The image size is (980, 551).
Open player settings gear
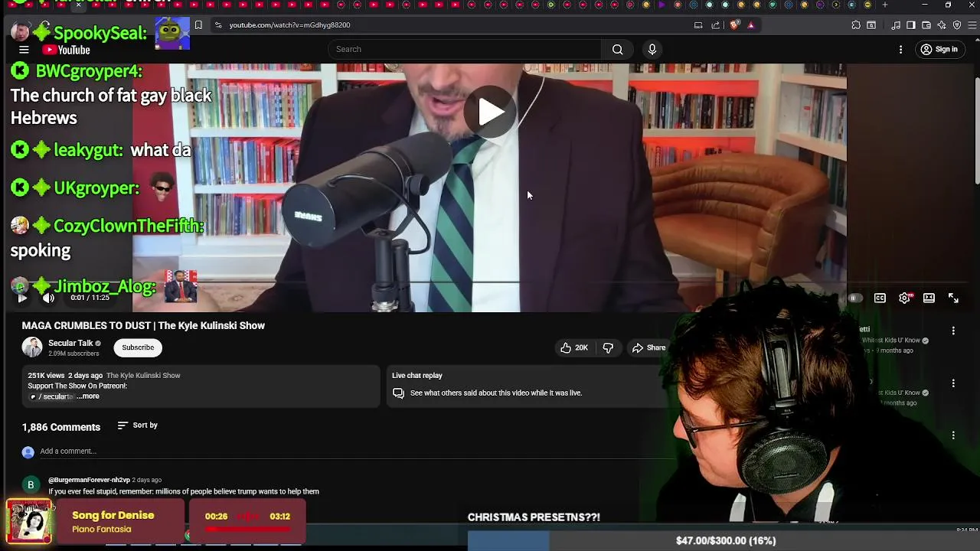pyautogui.click(x=904, y=298)
